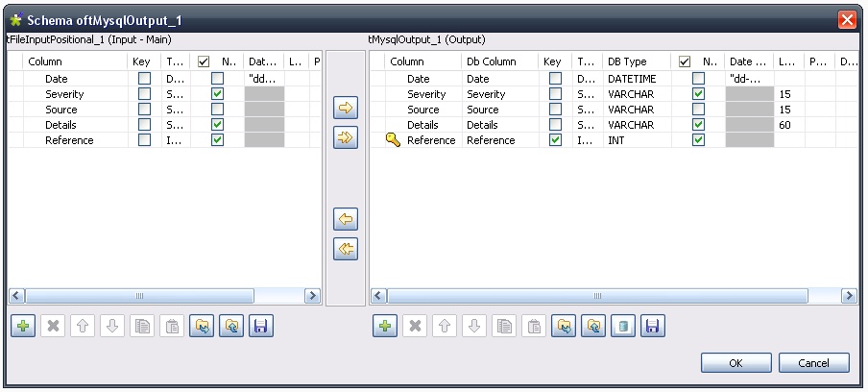Click the output table horizontal scrollbar

pos(595,296)
